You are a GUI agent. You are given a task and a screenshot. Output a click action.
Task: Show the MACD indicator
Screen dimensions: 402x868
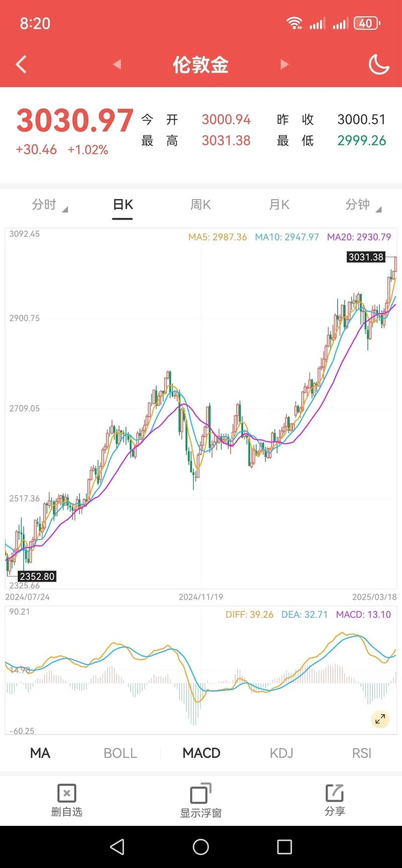click(x=200, y=753)
